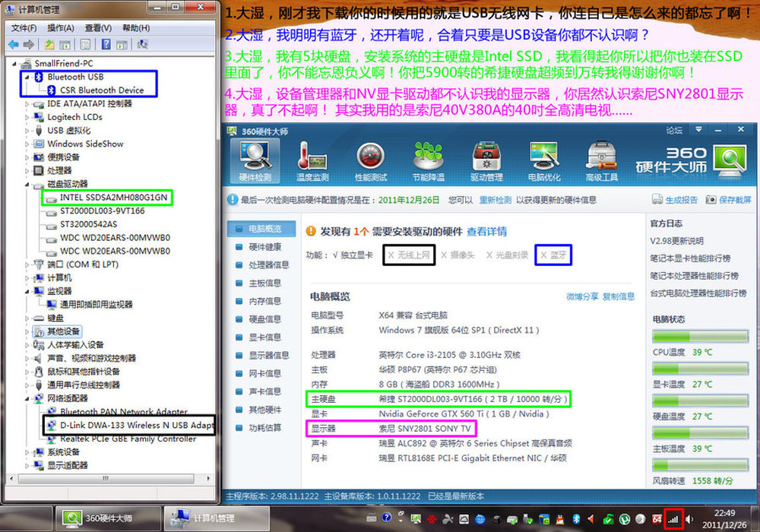
Task: Open 节能降温 energy saving icon
Action: click(x=429, y=161)
